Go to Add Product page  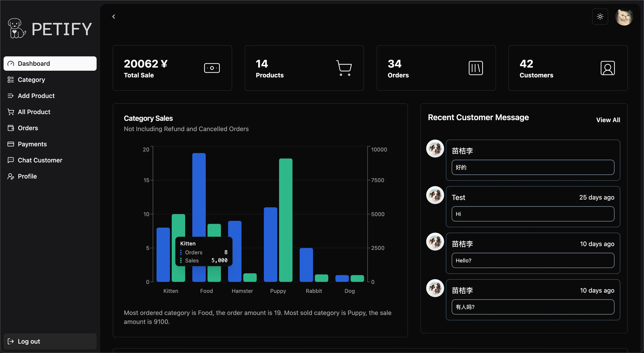pos(36,96)
